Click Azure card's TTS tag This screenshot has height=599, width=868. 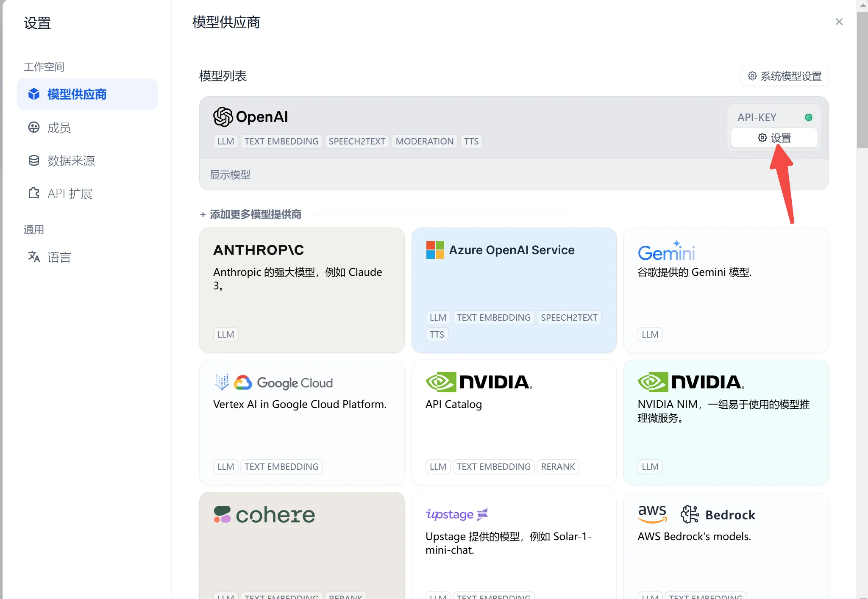coord(437,335)
